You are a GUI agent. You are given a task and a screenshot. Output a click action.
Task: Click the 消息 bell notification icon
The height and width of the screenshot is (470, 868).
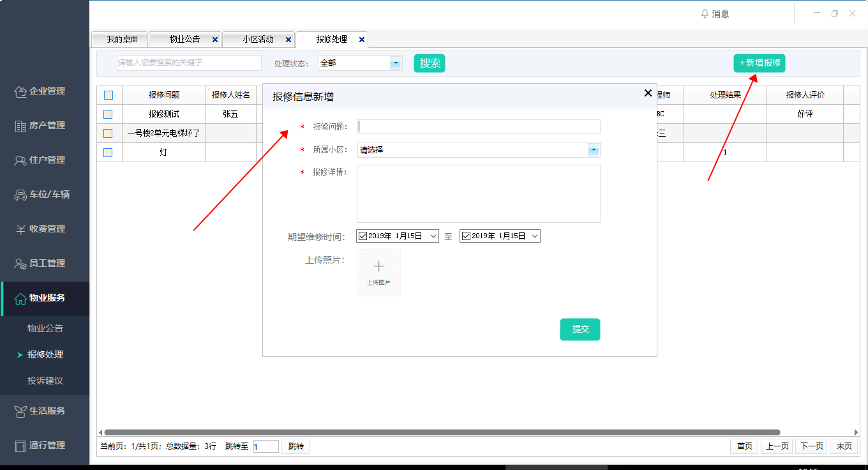pyautogui.click(x=705, y=14)
